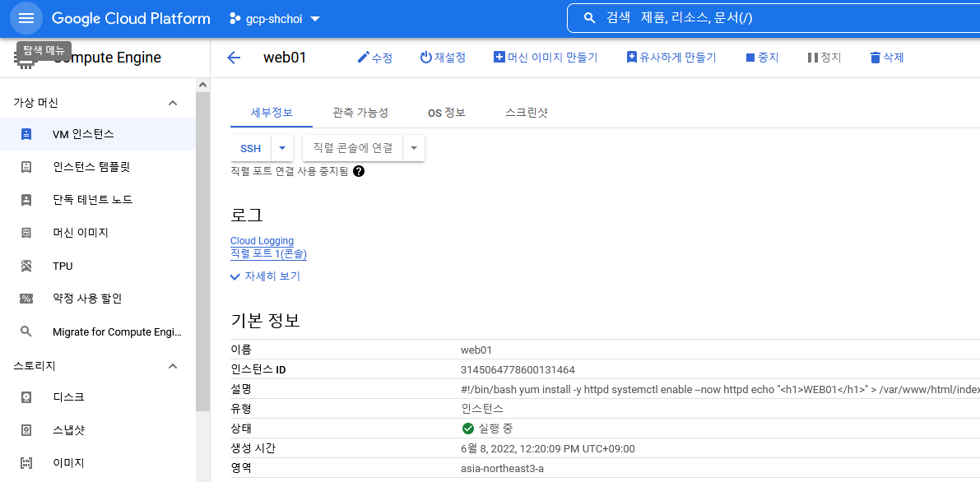Select 인스턴스 템플릿 in the sidebar

(97, 167)
